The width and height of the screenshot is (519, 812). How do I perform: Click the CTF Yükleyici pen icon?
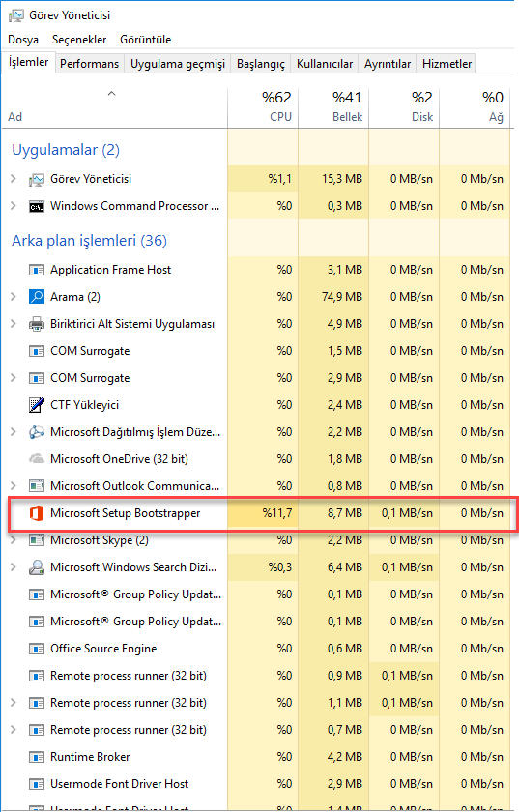[x=37, y=405]
